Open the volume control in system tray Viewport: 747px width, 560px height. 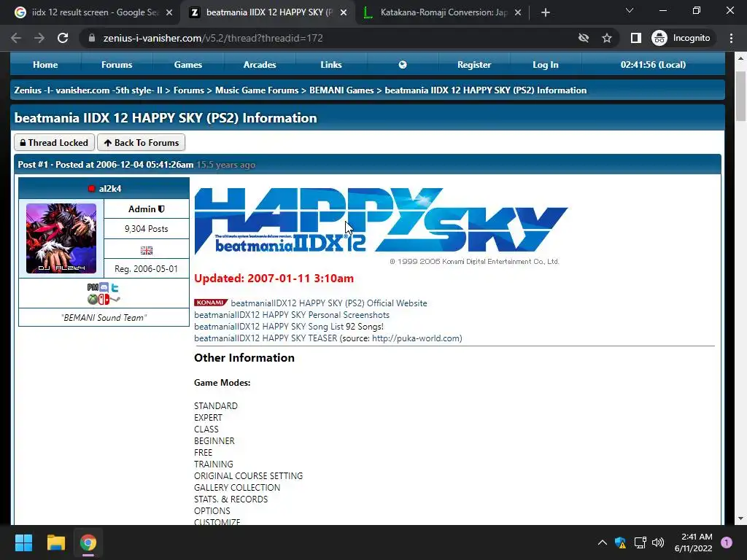(658, 542)
